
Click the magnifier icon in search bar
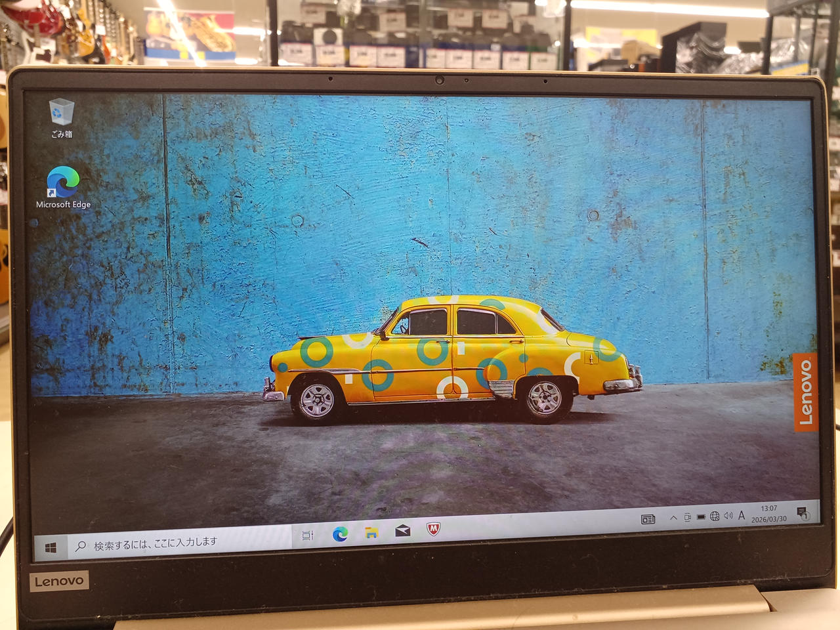(80, 546)
